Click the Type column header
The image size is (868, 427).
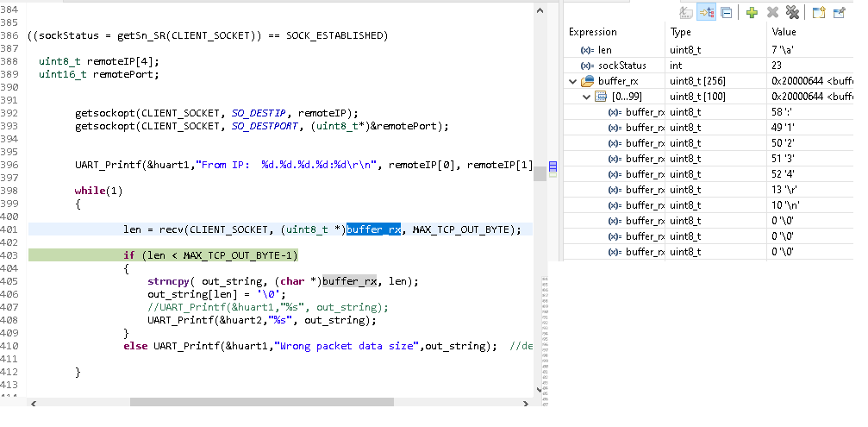[x=681, y=32]
